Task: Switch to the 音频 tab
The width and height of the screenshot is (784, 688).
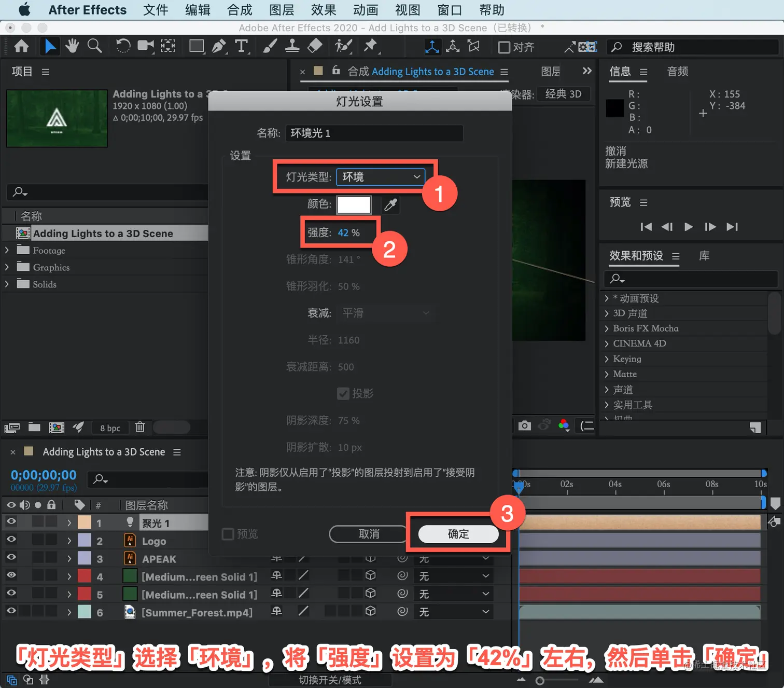Action: 678,72
